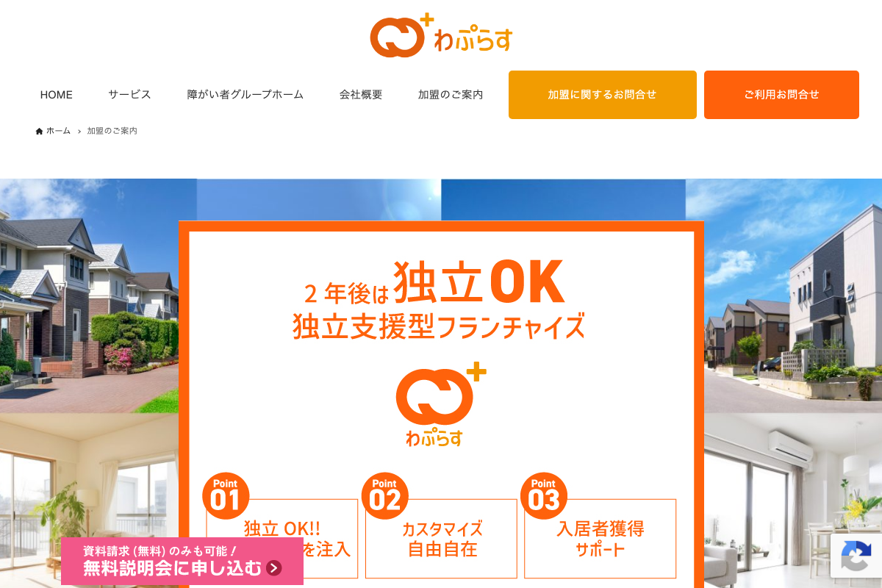Click the 加盟に関するお問合せ button

(x=603, y=95)
